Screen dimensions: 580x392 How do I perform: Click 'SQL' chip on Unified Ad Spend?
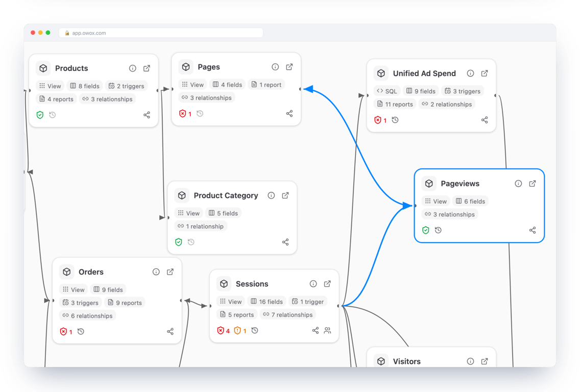(x=387, y=91)
